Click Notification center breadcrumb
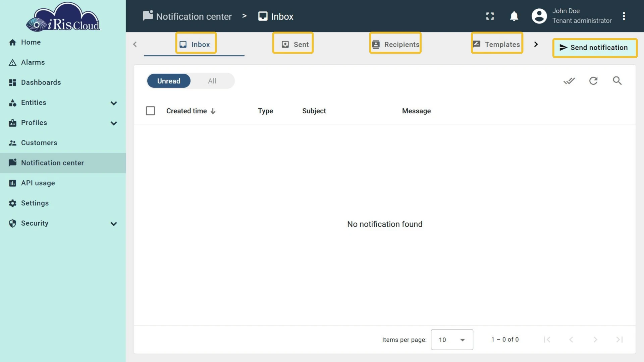The height and width of the screenshot is (362, 644). coord(187,16)
